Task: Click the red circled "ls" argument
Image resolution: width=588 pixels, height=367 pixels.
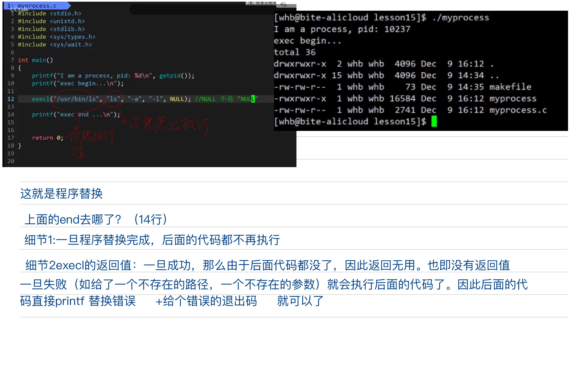Action: (114, 99)
